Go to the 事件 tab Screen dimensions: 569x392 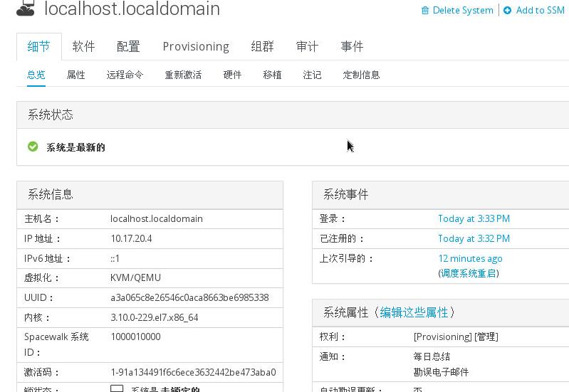(x=352, y=46)
